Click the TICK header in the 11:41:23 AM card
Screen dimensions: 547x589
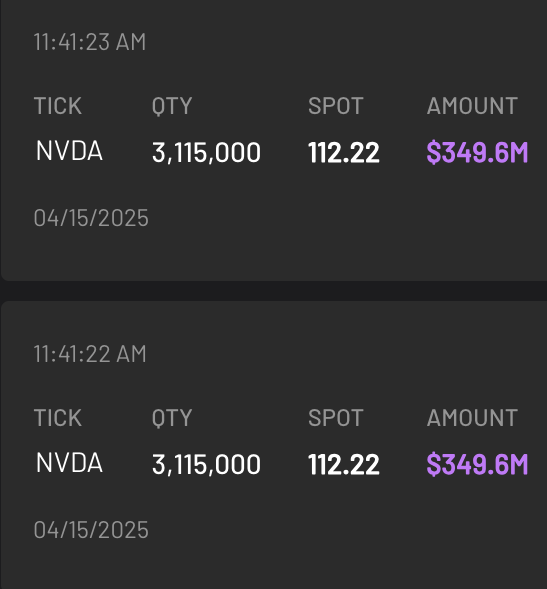58,106
